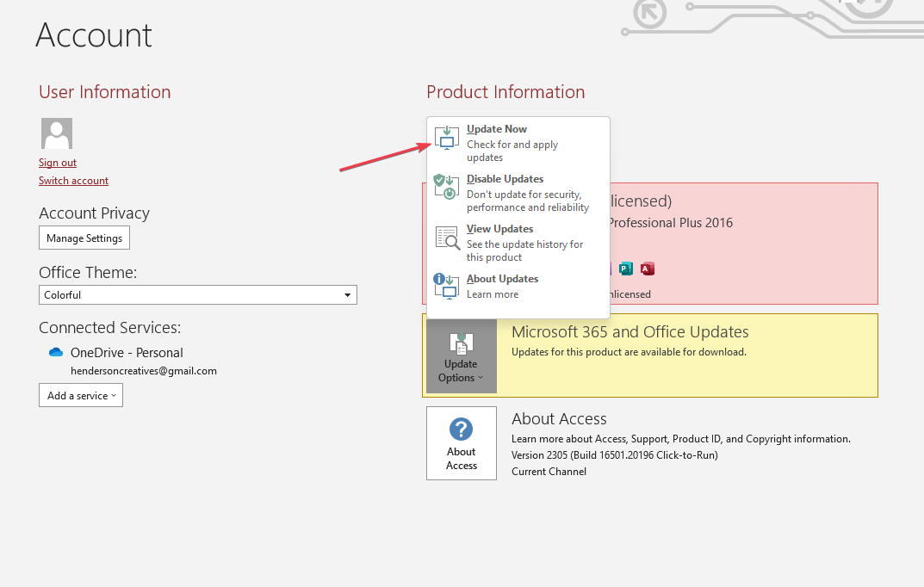Screen dimensions: 924x587
Task: Click the Publisher app icon
Action: coord(626,269)
